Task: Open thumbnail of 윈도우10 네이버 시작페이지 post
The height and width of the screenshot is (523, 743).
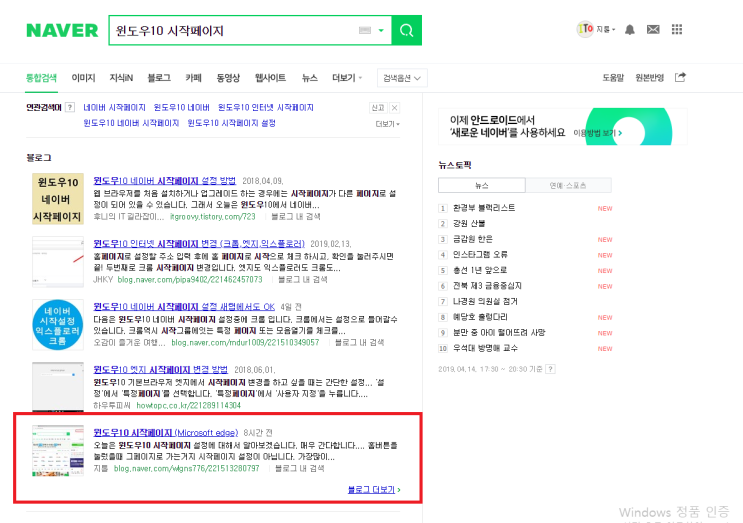Action: (x=58, y=198)
